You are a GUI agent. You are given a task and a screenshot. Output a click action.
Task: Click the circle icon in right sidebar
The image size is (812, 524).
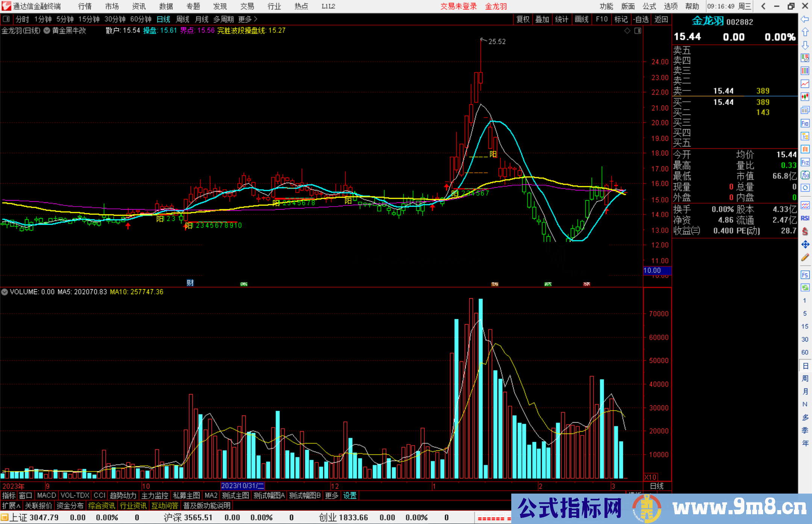805,188
